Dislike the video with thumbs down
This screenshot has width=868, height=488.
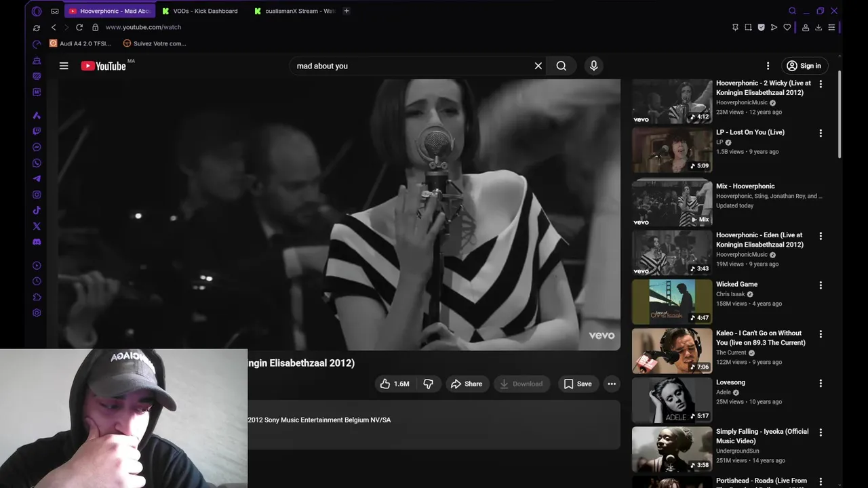pos(429,384)
